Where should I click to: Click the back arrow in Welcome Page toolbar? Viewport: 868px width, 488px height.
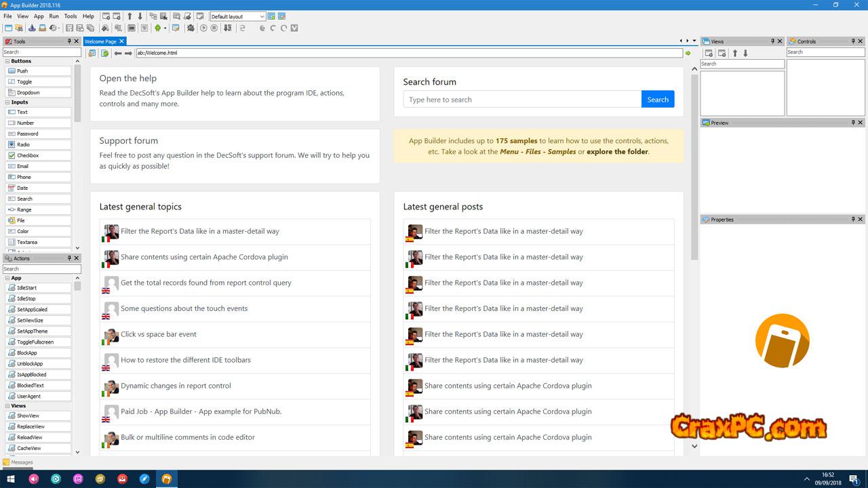click(118, 53)
